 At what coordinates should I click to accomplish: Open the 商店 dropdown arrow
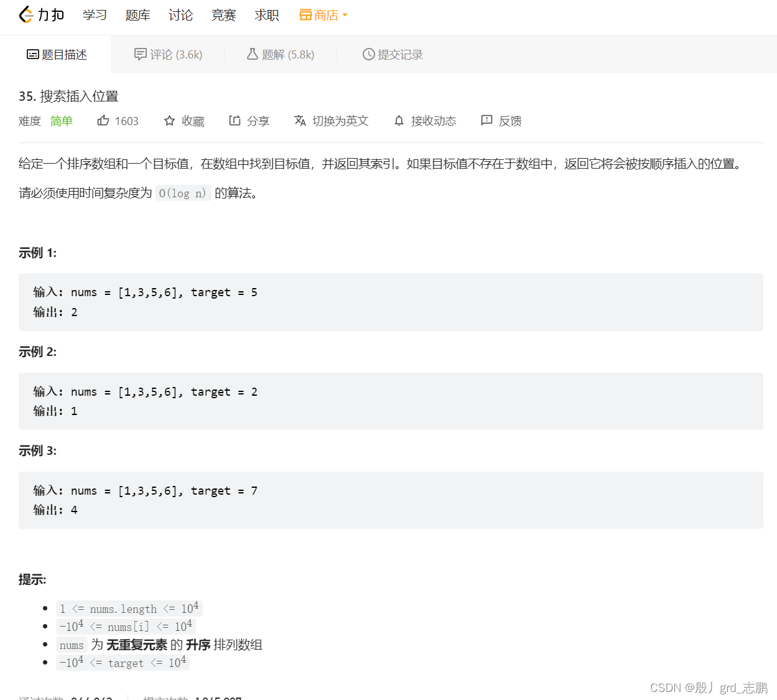pos(345,14)
